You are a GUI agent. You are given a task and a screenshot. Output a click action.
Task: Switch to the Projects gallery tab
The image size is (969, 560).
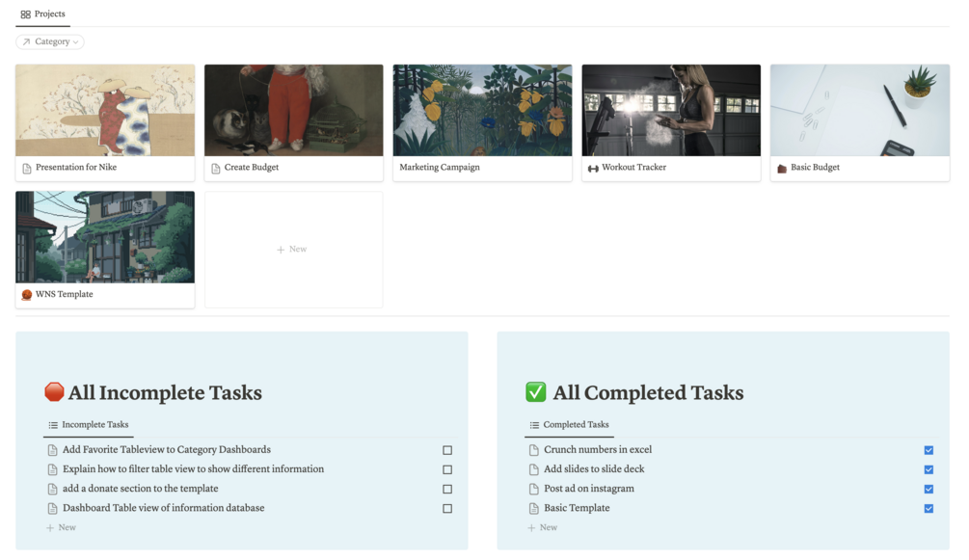coord(42,14)
